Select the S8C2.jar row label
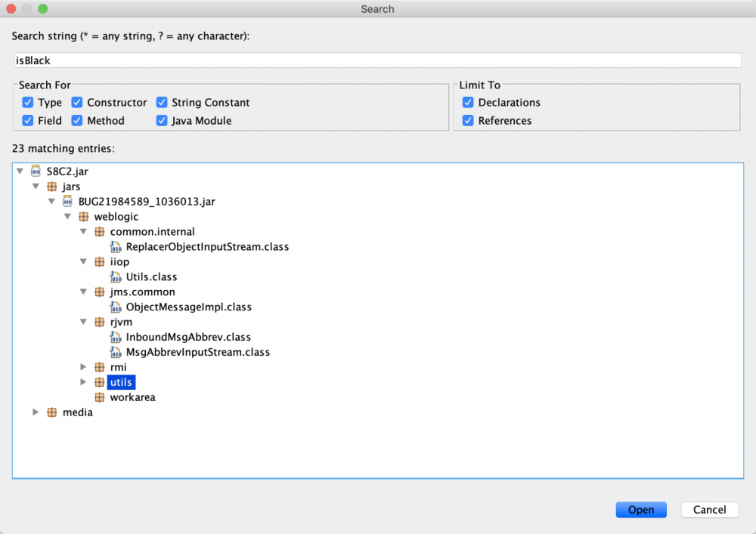 point(67,171)
